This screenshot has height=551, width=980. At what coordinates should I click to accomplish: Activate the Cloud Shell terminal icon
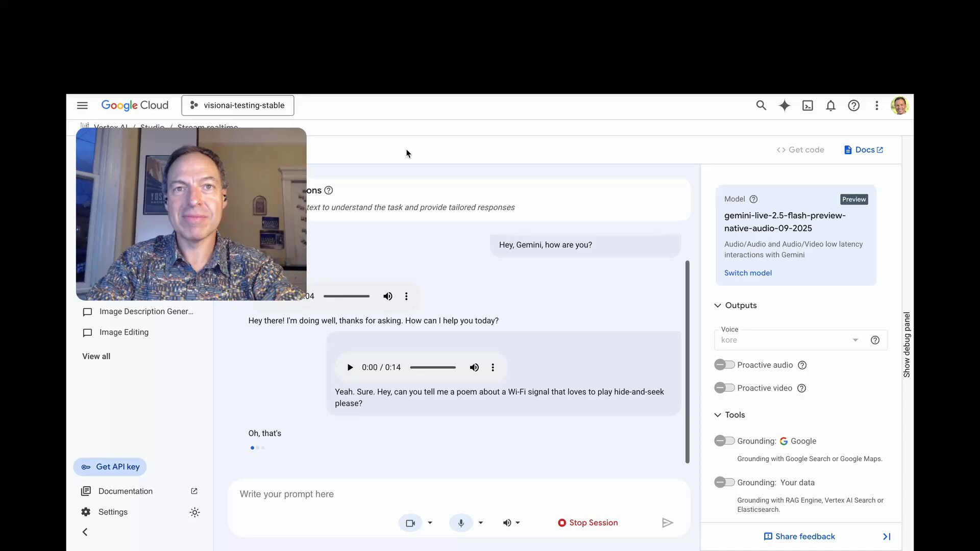(x=807, y=106)
